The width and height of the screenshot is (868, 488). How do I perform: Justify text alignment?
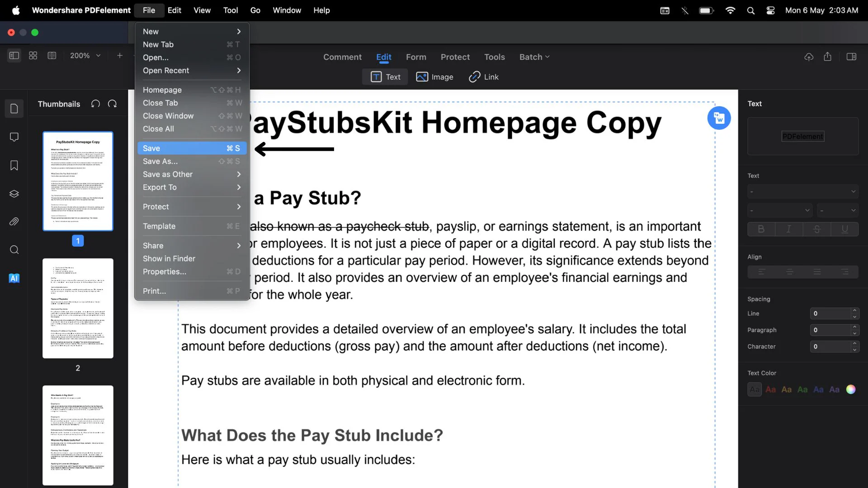coord(817,272)
